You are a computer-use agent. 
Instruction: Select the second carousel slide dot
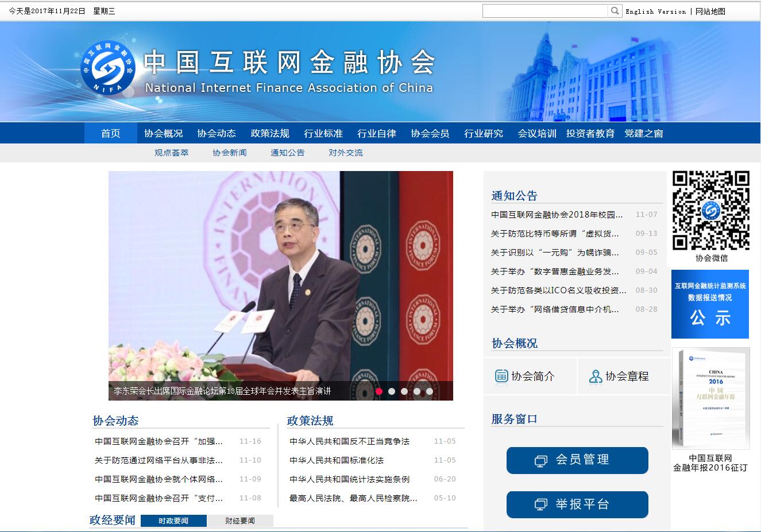click(x=392, y=391)
